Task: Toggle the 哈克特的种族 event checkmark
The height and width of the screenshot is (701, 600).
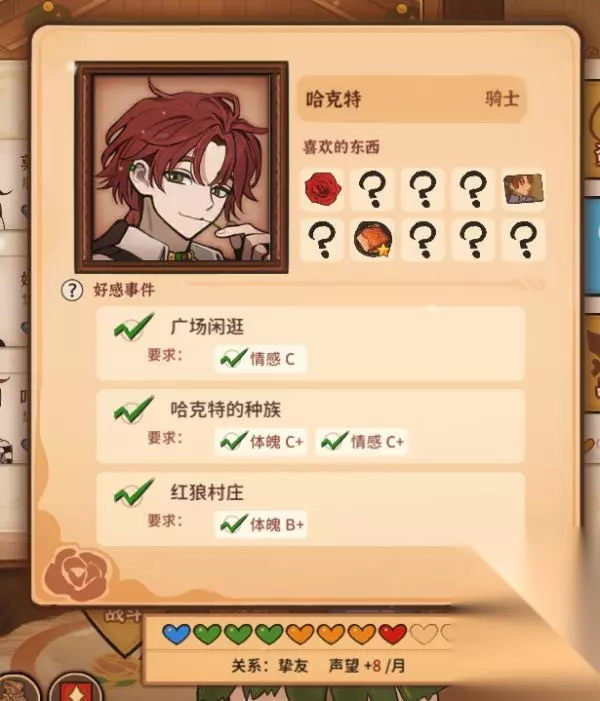Action: point(134,409)
